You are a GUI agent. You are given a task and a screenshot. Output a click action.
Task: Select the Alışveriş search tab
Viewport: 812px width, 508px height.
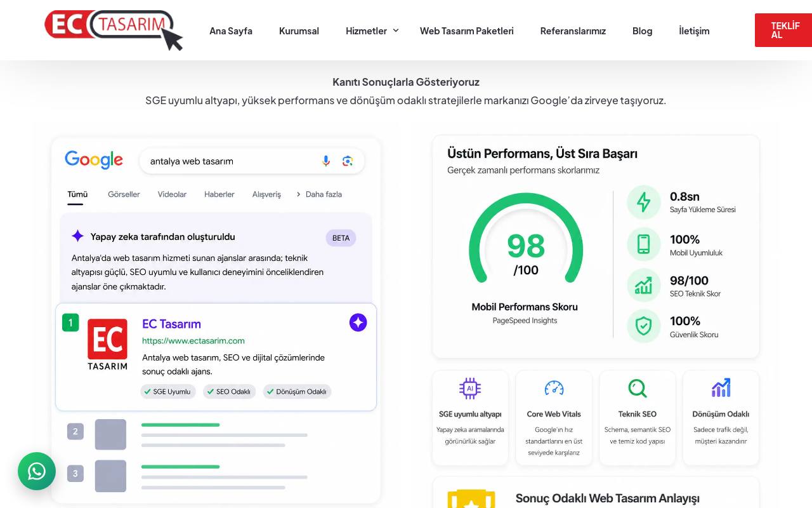[x=266, y=194]
